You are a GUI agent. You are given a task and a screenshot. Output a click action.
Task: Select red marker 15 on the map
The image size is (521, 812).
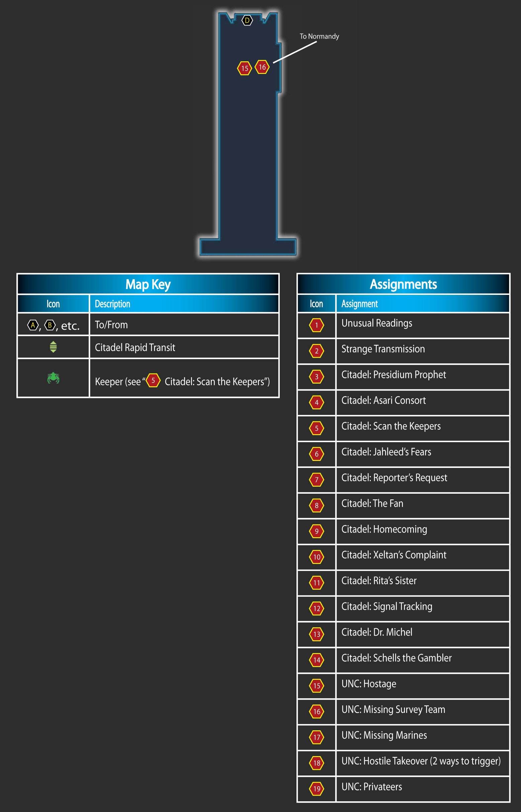[244, 68]
